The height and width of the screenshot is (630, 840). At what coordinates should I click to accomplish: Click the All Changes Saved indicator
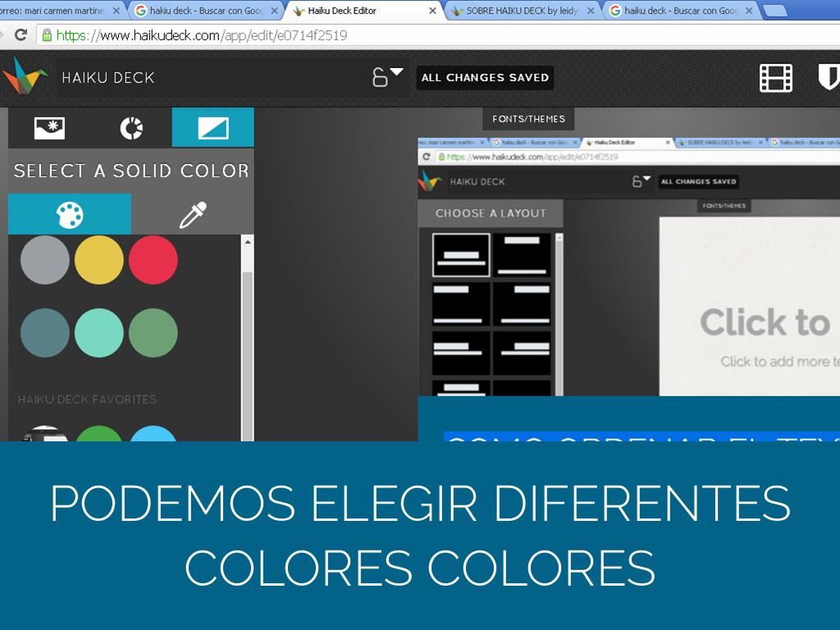click(x=485, y=77)
